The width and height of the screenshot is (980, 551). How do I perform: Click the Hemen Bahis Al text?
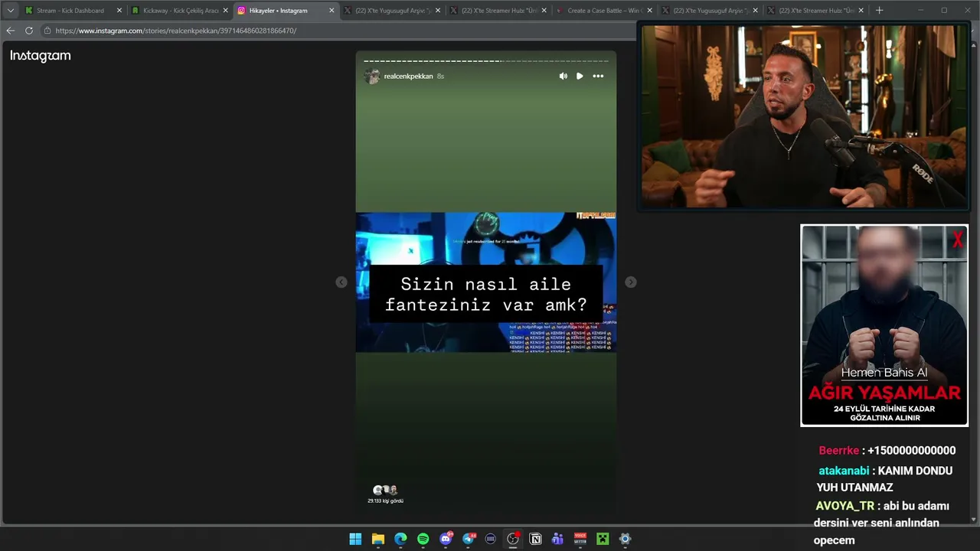pyautogui.click(x=884, y=373)
